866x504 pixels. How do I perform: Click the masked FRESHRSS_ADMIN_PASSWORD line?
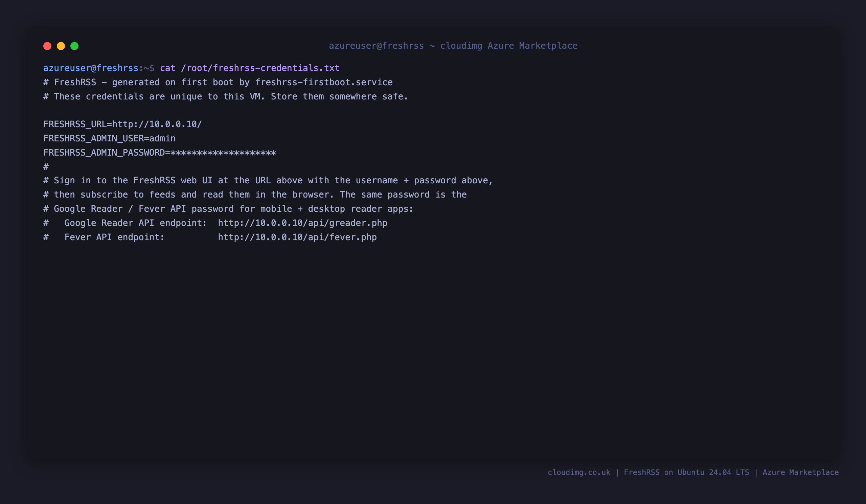coord(160,153)
